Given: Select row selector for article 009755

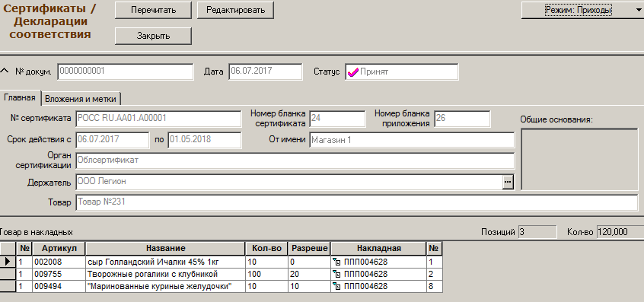Looking at the screenshot, I should [x=8, y=274].
